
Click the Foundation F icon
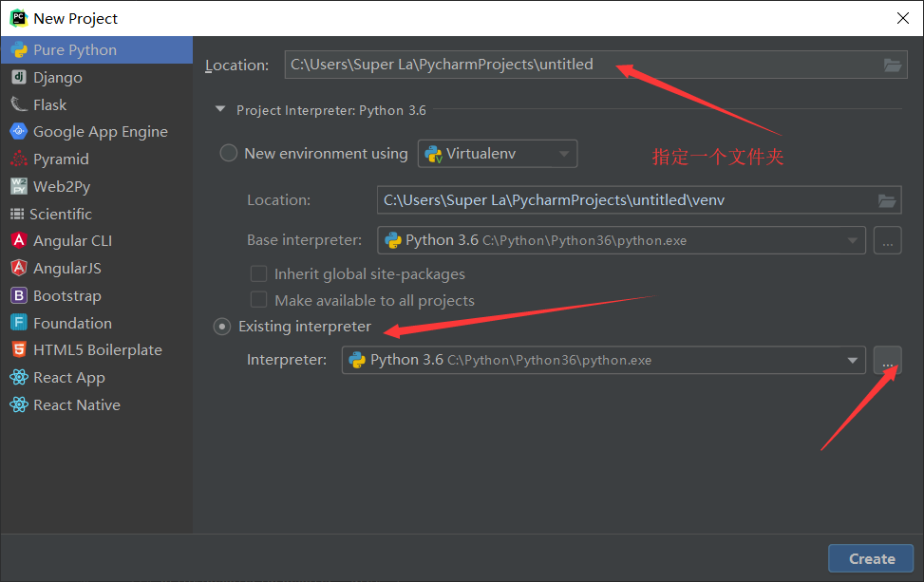(x=19, y=323)
